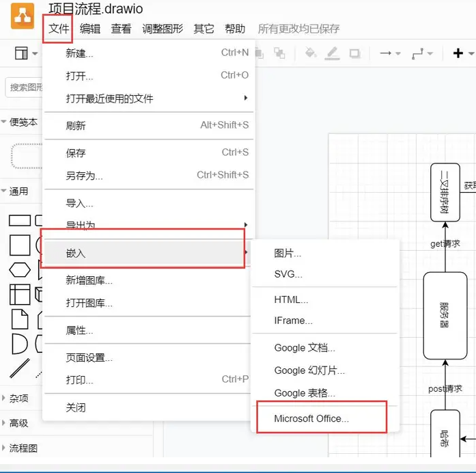Select the internal storage table shape
This screenshot has height=473, width=476.
pyautogui.click(x=20, y=295)
